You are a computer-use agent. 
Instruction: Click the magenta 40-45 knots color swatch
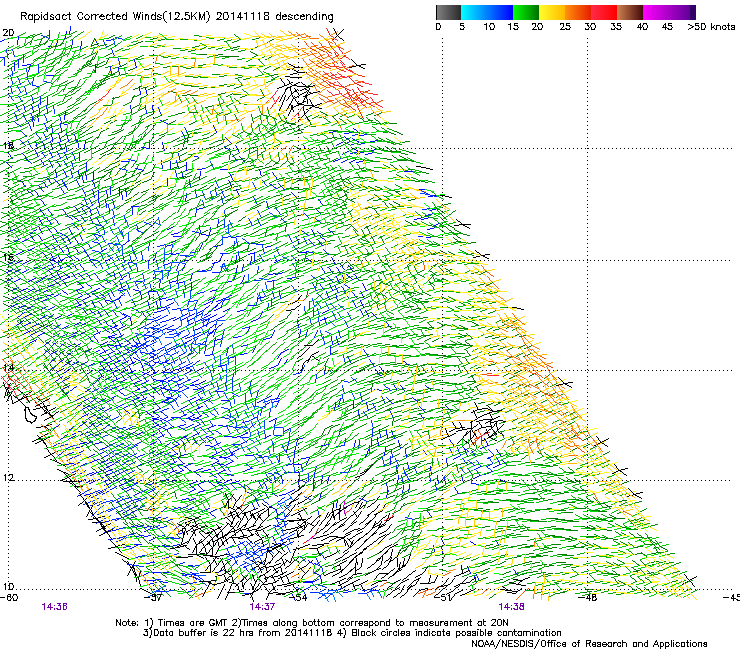pyautogui.click(x=656, y=12)
